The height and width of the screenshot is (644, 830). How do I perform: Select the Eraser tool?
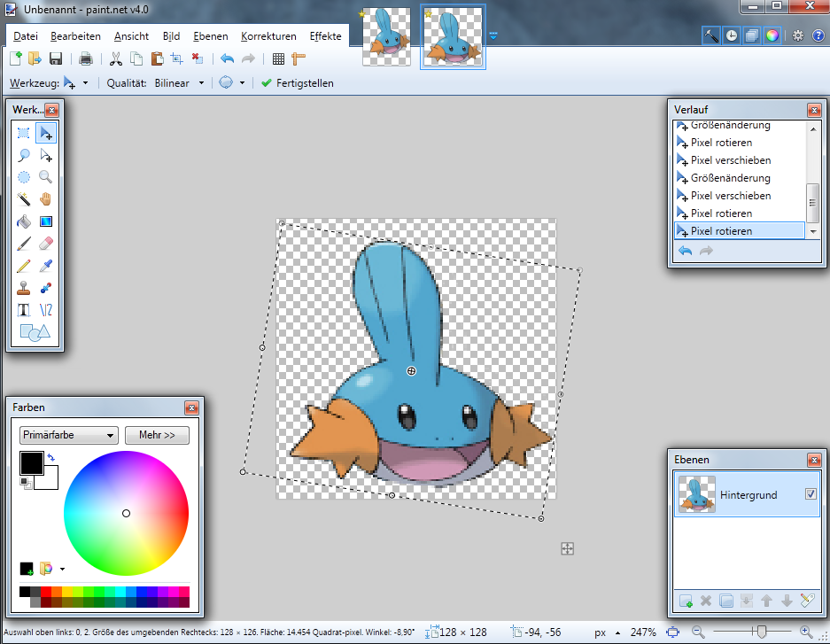pos(46,244)
